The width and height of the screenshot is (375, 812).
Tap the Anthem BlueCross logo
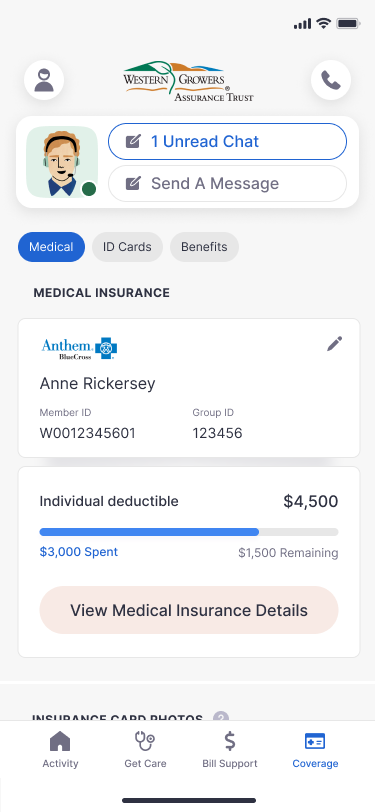(79, 349)
